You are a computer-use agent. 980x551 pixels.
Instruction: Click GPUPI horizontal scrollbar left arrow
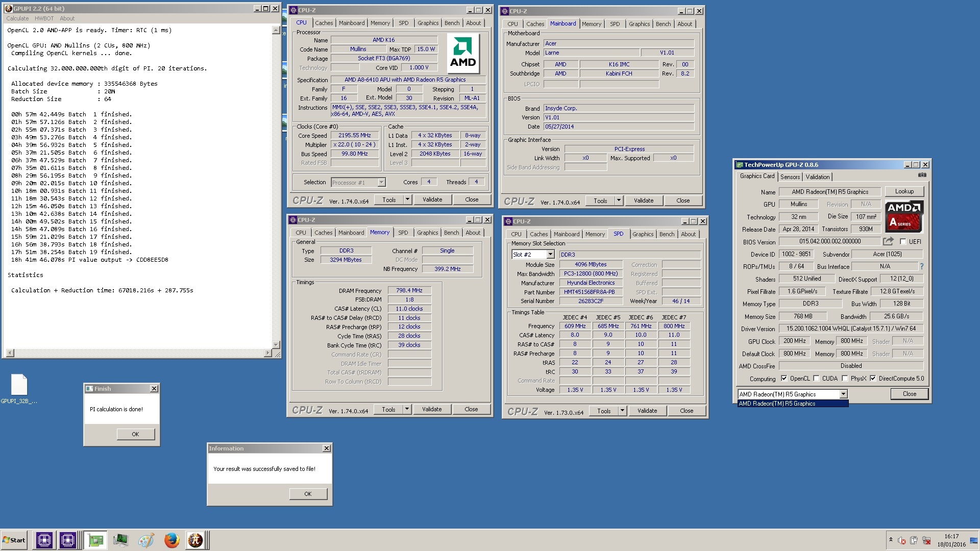(10, 353)
